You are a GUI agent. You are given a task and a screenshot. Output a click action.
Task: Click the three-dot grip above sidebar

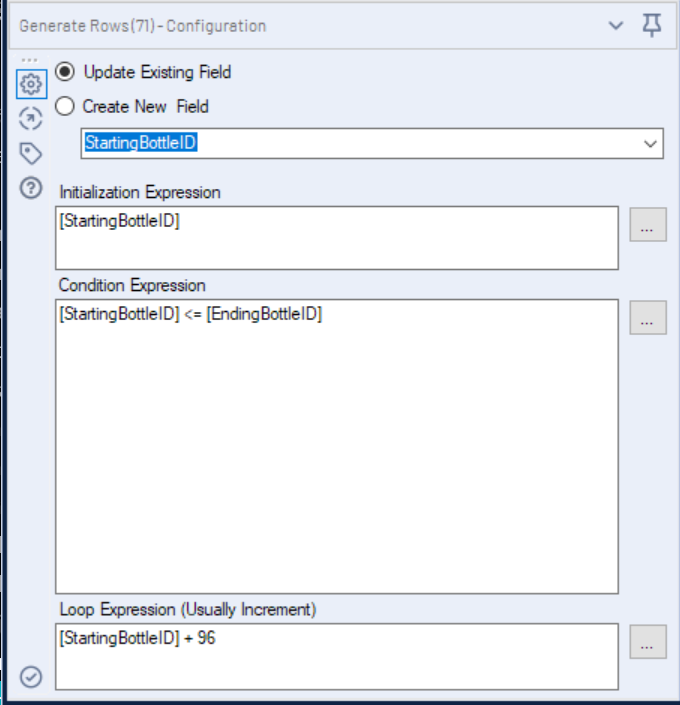click(30, 60)
